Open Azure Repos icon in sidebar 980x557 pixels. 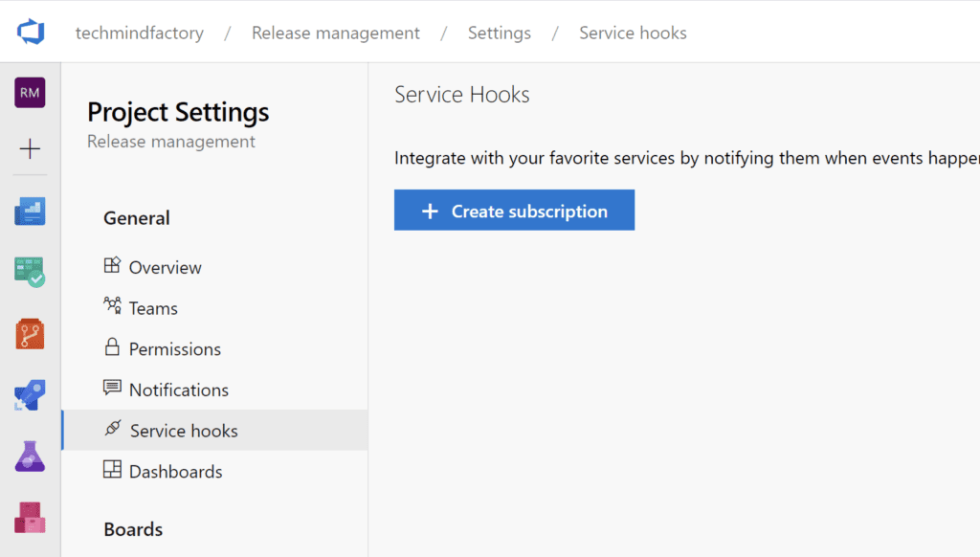pyautogui.click(x=30, y=334)
